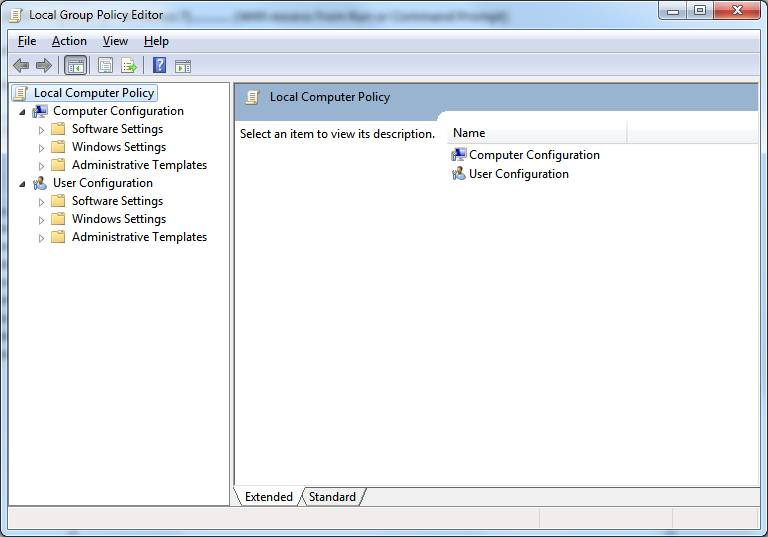Toggle the Show/Hide Console Tree button
This screenshot has height=537, width=768.
coord(75,65)
